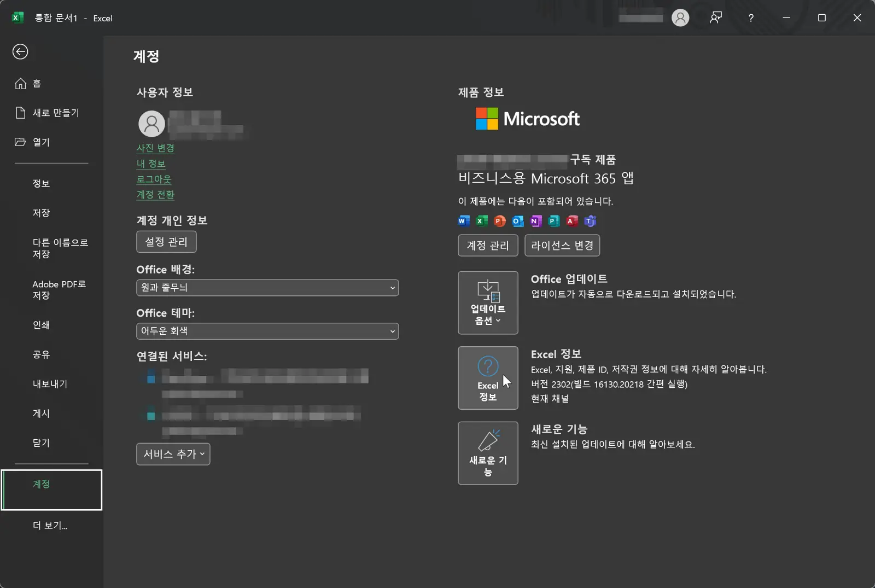Open the Office 배경 dropdown
The width and height of the screenshot is (875, 588).
pos(267,288)
